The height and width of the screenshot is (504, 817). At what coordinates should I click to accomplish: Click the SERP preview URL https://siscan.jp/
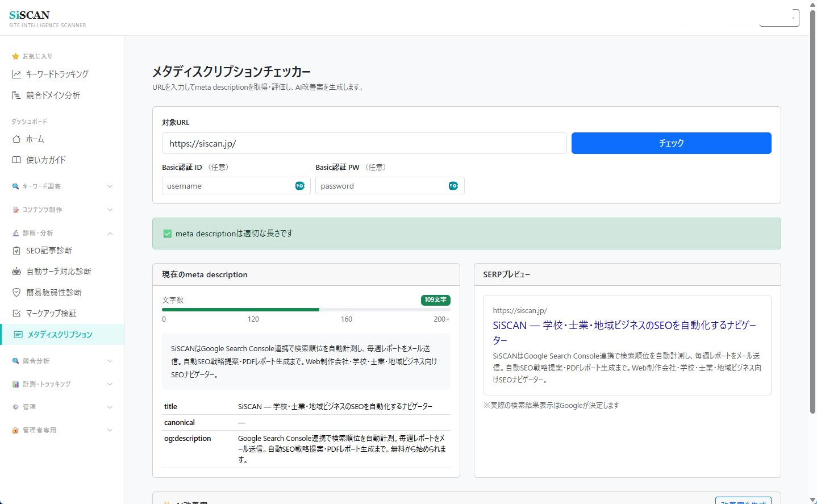pos(520,311)
